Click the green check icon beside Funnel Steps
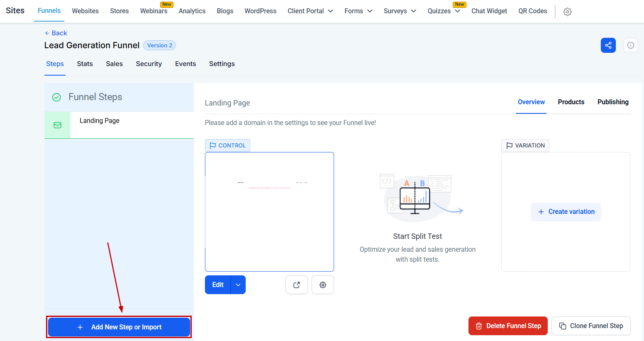 [56, 97]
